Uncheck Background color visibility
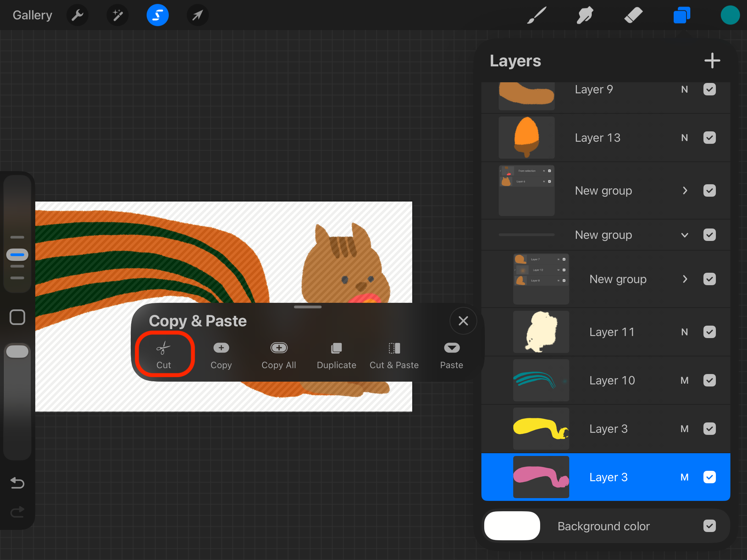The width and height of the screenshot is (747, 560). click(x=709, y=526)
